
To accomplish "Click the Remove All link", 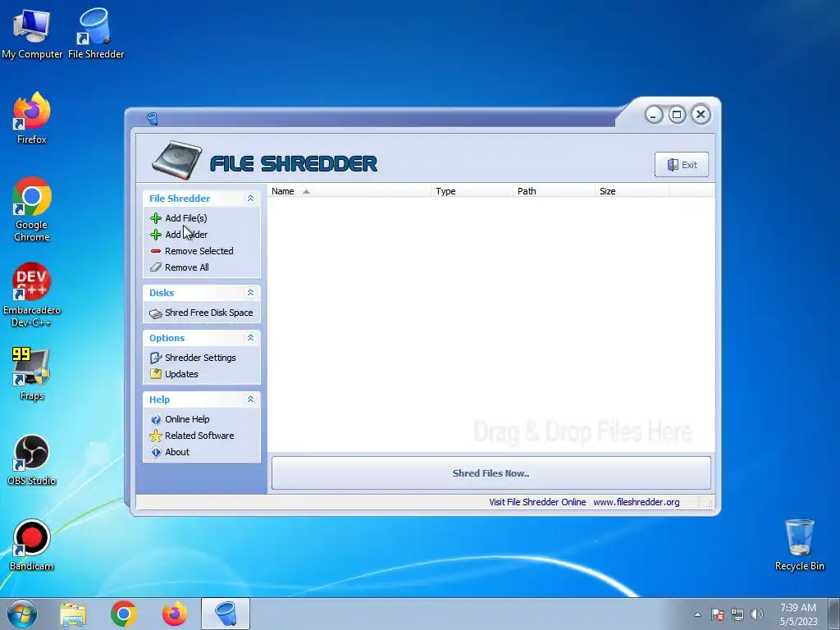I will pos(187,267).
